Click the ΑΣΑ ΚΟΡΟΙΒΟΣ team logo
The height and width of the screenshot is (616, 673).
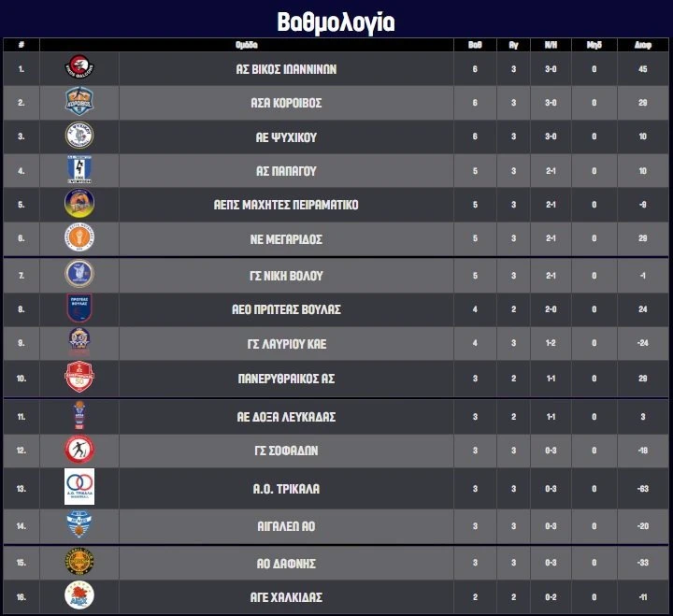pos(79,102)
